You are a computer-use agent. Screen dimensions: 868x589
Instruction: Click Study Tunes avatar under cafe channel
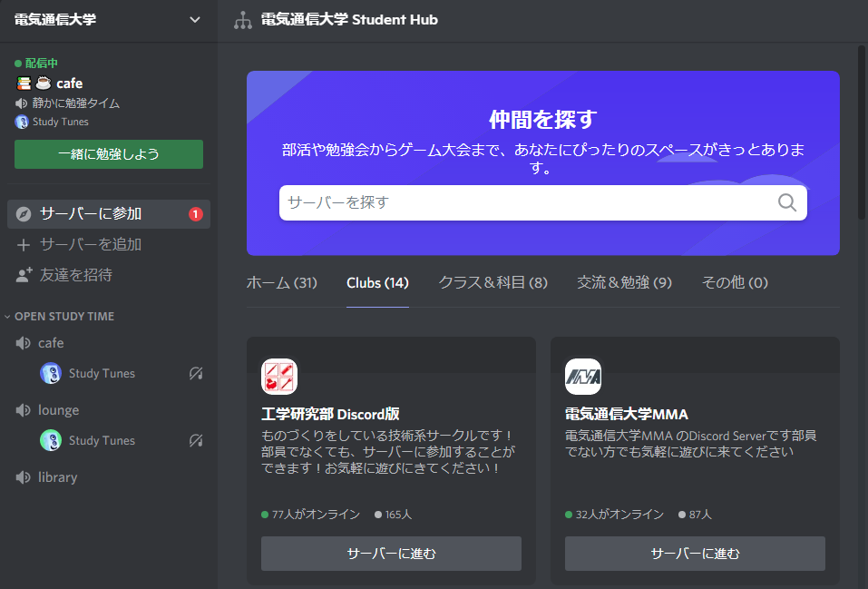[x=51, y=374]
